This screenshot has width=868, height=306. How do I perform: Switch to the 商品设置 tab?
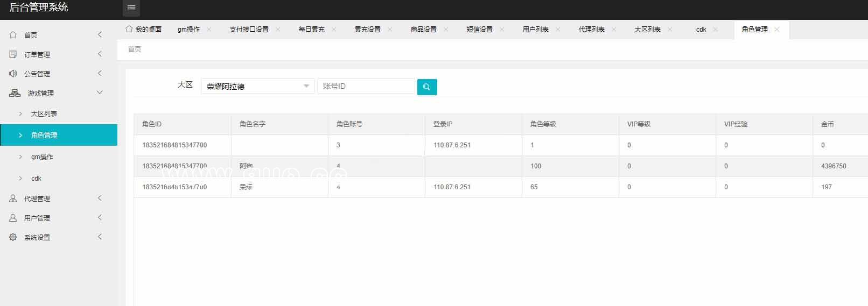[x=423, y=30]
